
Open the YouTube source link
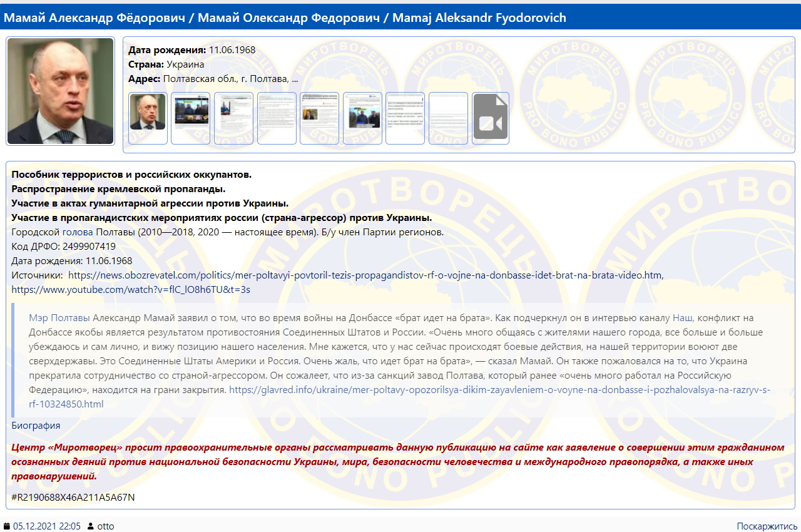pos(131,289)
